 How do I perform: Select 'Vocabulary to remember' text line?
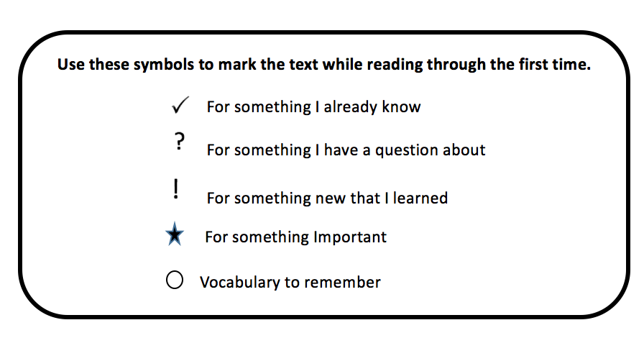[x=290, y=282]
